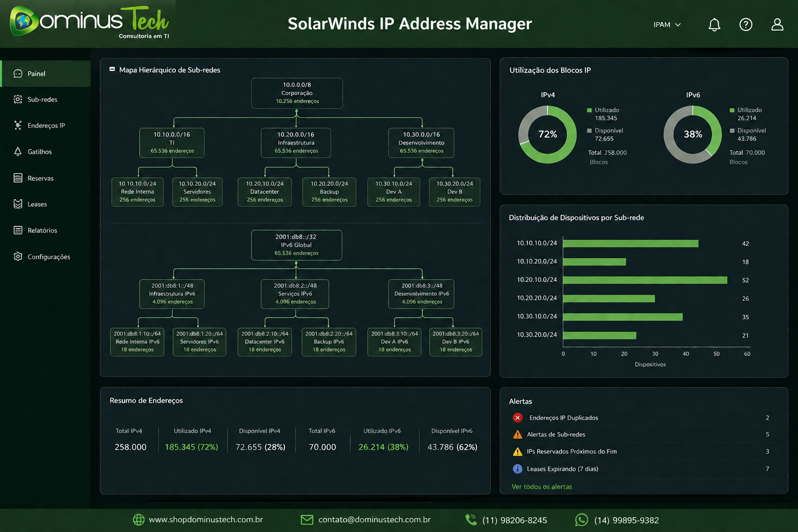Select the 2001:db8:3::/48 Desenvolvimento IPv6 node

pyautogui.click(x=422, y=294)
